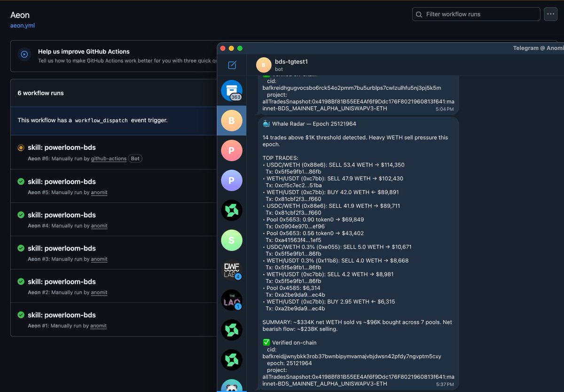The image size is (564, 392).
Task: Click the SUMMARY net WETH sold paragraph
Action: [357, 326]
